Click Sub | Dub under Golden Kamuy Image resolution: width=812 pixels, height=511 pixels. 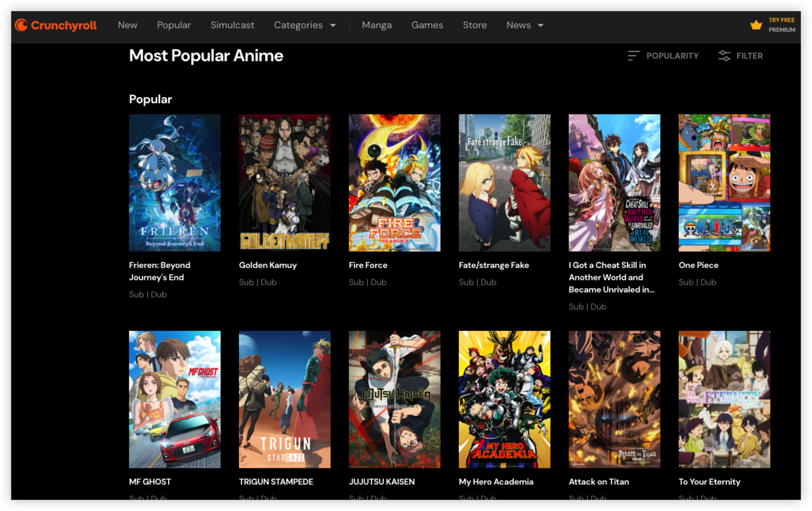258,282
